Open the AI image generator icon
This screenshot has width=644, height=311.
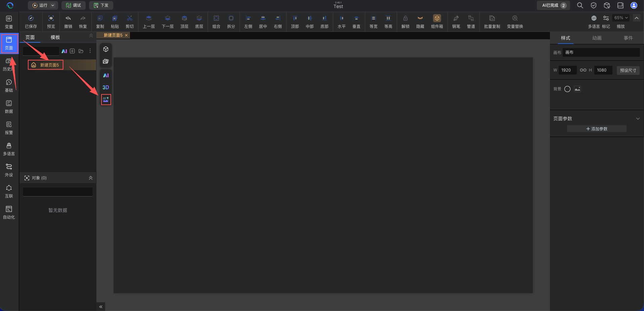[106, 100]
